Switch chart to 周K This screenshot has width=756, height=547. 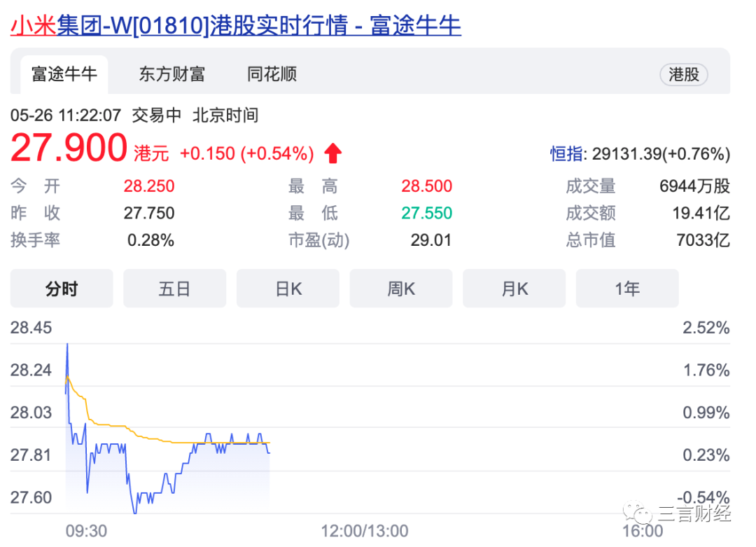(x=401, y=289)
